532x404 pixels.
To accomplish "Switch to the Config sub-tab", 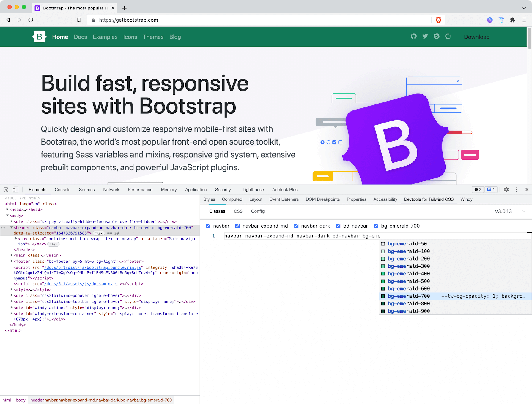I will coord(258,211).
